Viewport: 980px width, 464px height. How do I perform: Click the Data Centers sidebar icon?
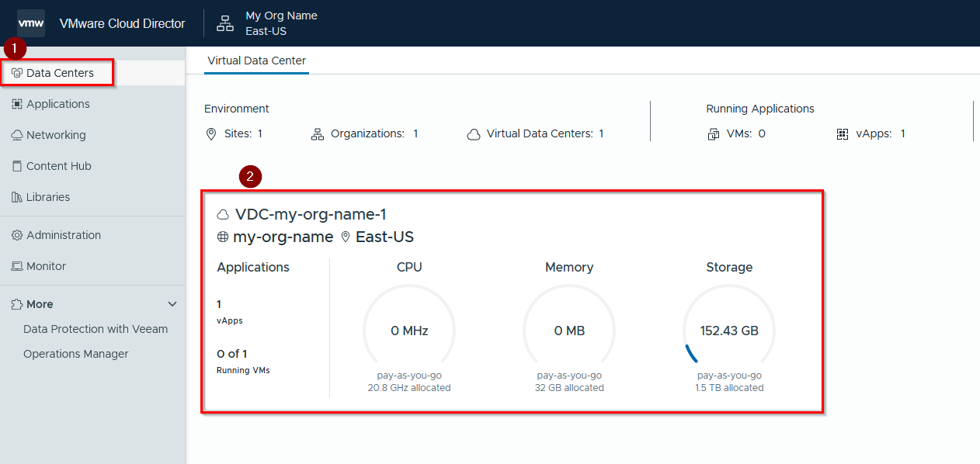pos(17,73)
